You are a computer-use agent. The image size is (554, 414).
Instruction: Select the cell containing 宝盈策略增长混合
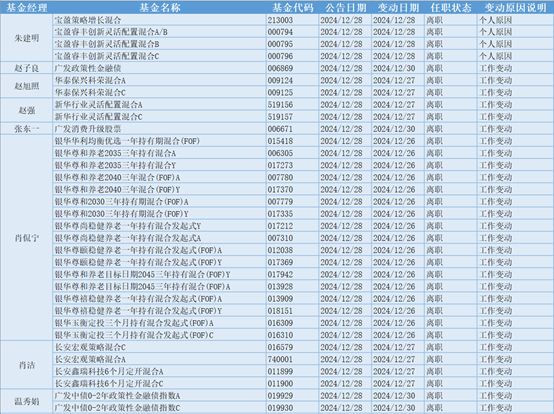point(160,20)
